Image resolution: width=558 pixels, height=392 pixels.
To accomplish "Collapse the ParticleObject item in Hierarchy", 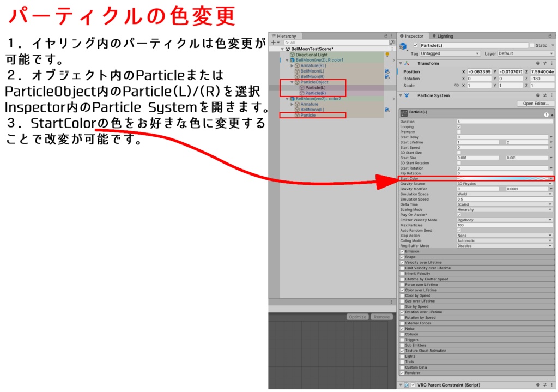I will (292, 82).
